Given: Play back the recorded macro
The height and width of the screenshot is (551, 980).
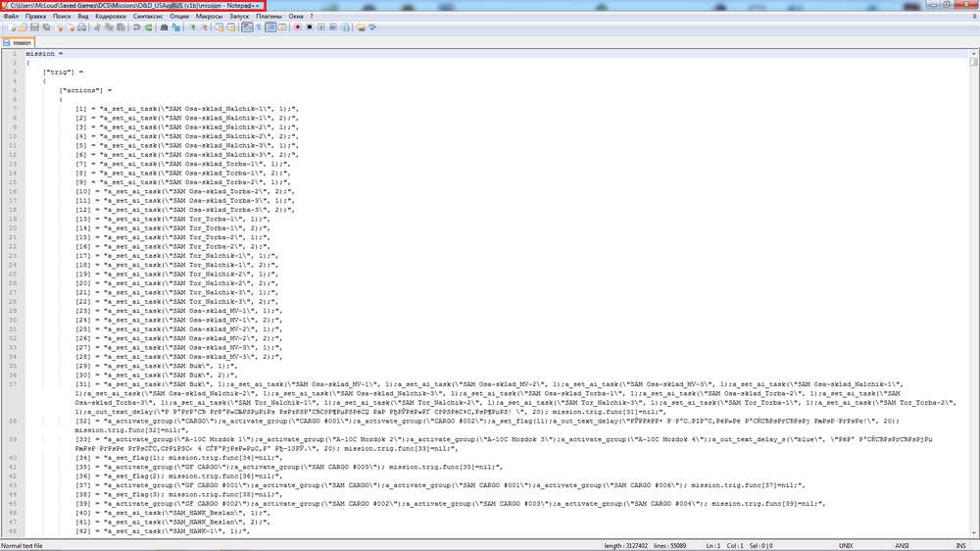Looking at the screenshot, I should point(321,27).
